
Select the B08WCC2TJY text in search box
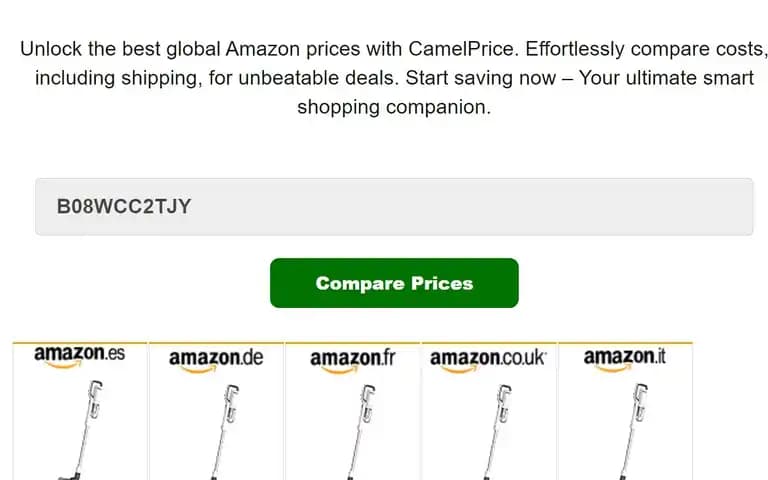(124, 207)
